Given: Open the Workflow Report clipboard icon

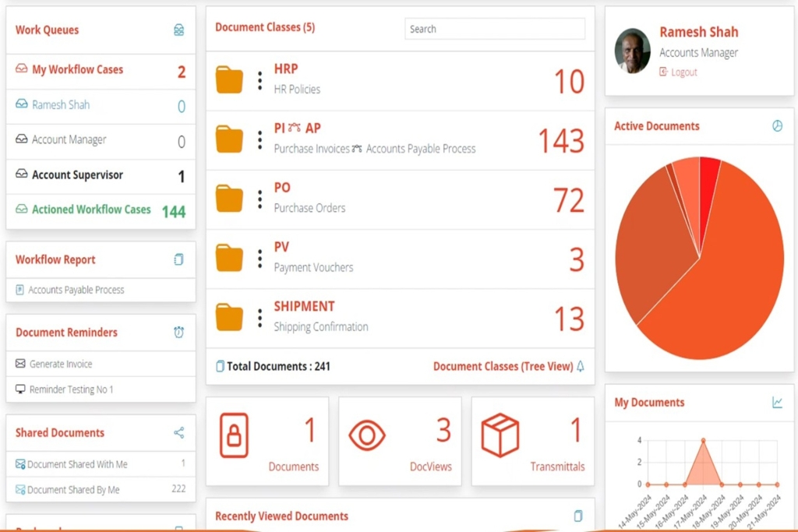Looking at the screenshot, I should point(178,259).
